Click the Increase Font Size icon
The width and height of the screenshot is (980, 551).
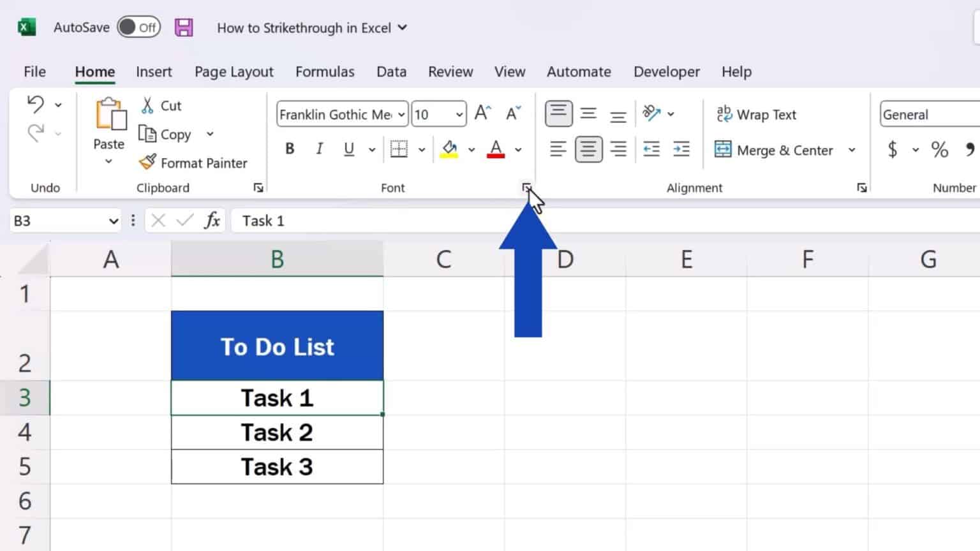pyautogui.click(x=482, y=114)
